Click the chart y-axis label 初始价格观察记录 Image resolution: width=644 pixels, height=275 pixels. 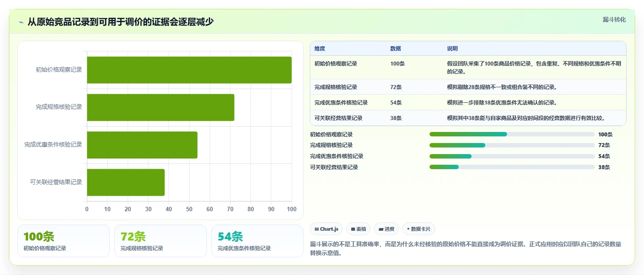pos(59,70)
